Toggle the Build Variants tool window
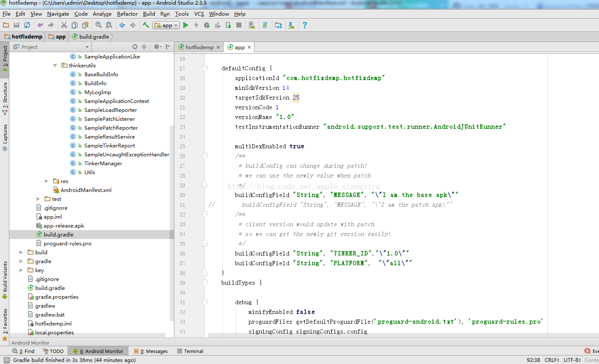The image size is (599, 364). click(x=5, y=280)
